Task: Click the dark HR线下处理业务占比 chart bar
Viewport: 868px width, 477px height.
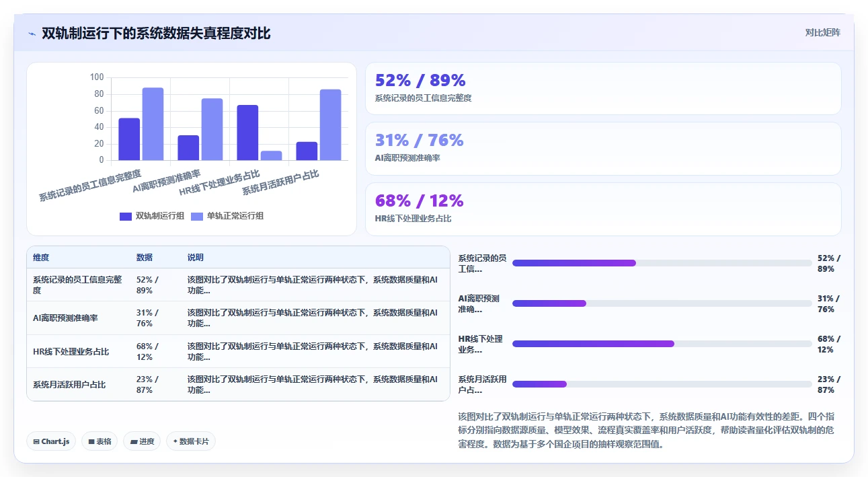Action: [x=247, y=133]
